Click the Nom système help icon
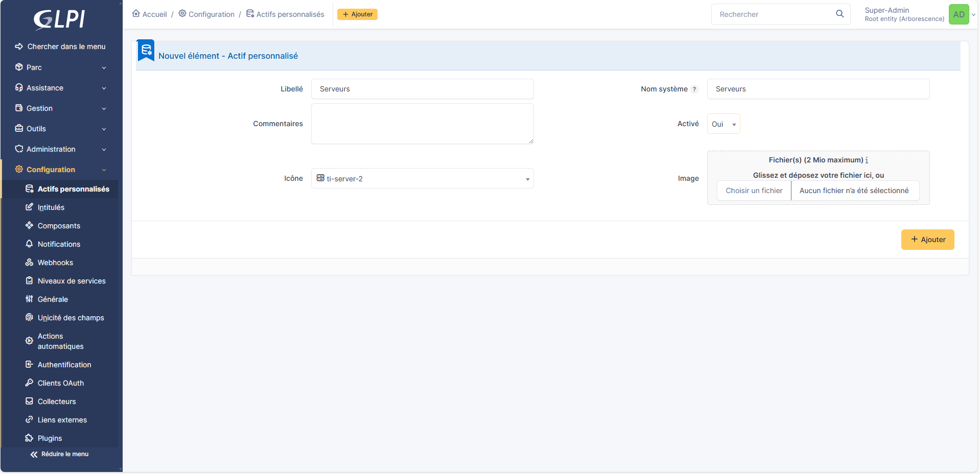Screen dimensions: 980x474 tap(694, 89)
